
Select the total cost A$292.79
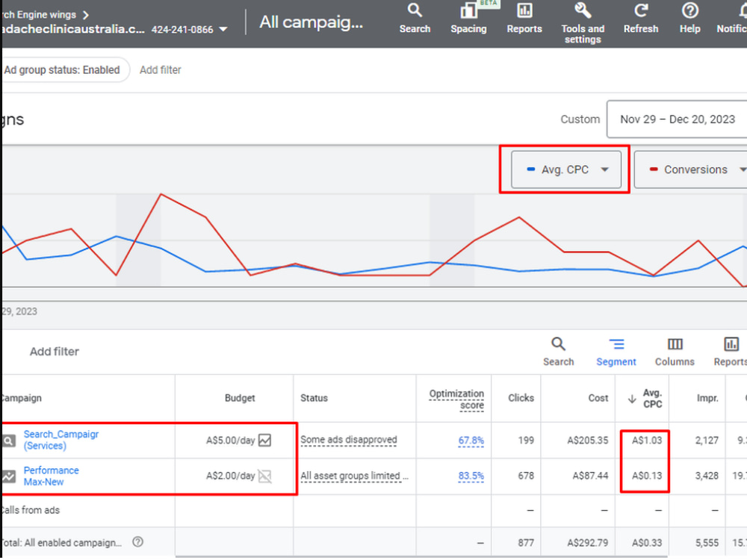point(587,543)
